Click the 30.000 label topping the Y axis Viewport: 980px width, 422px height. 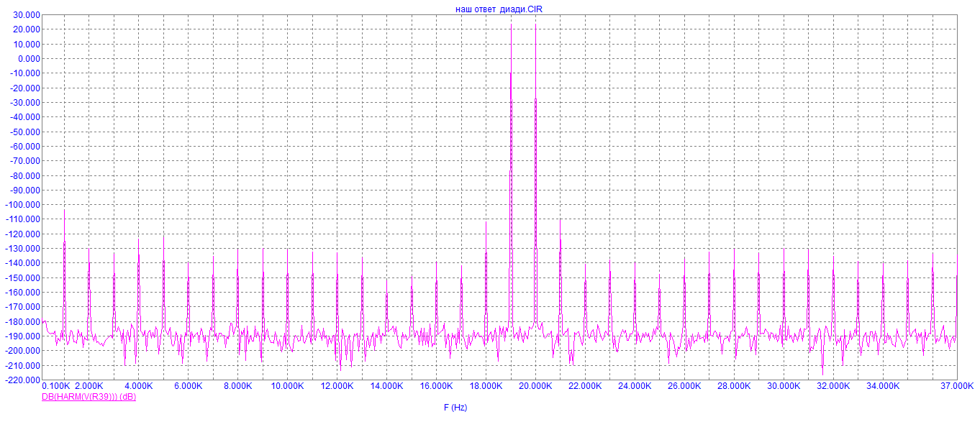click(x=27, y=14)
